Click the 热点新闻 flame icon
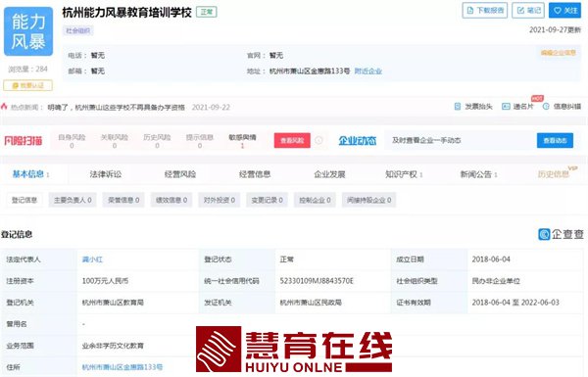Image resolution: width=588 pixels, height=377 pixels. 4,107
